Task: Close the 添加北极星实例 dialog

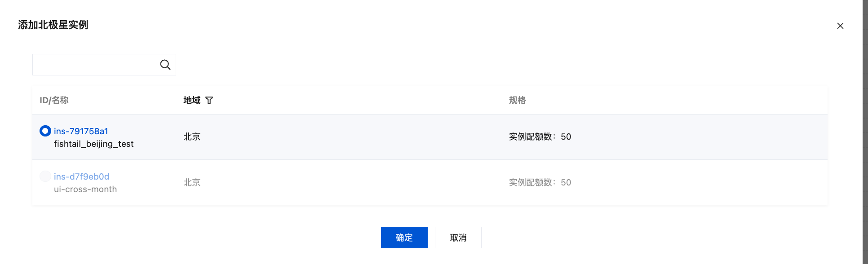Action: point(840,26)
